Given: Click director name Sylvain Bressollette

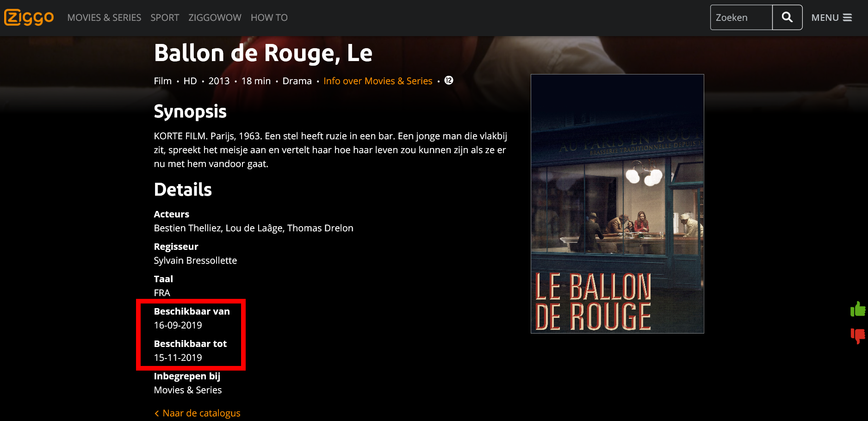Looking at the screenshot, I should (195, 260).
